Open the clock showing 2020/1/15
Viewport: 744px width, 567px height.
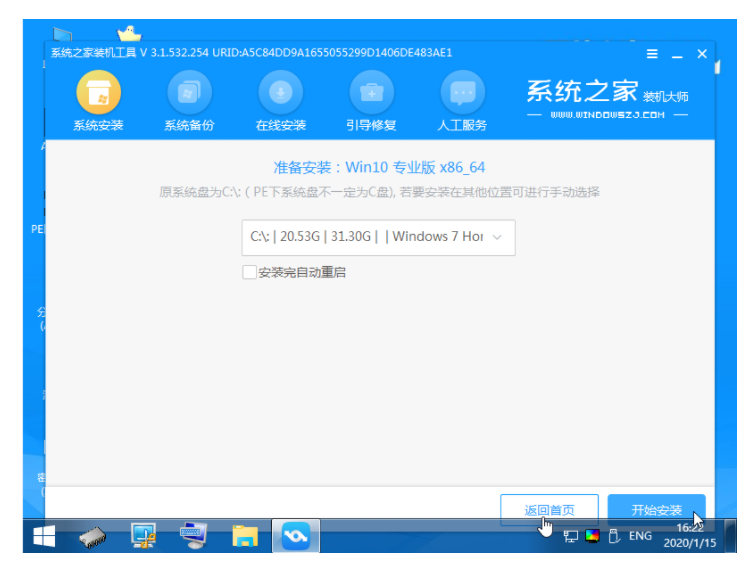tap(690, 535)
